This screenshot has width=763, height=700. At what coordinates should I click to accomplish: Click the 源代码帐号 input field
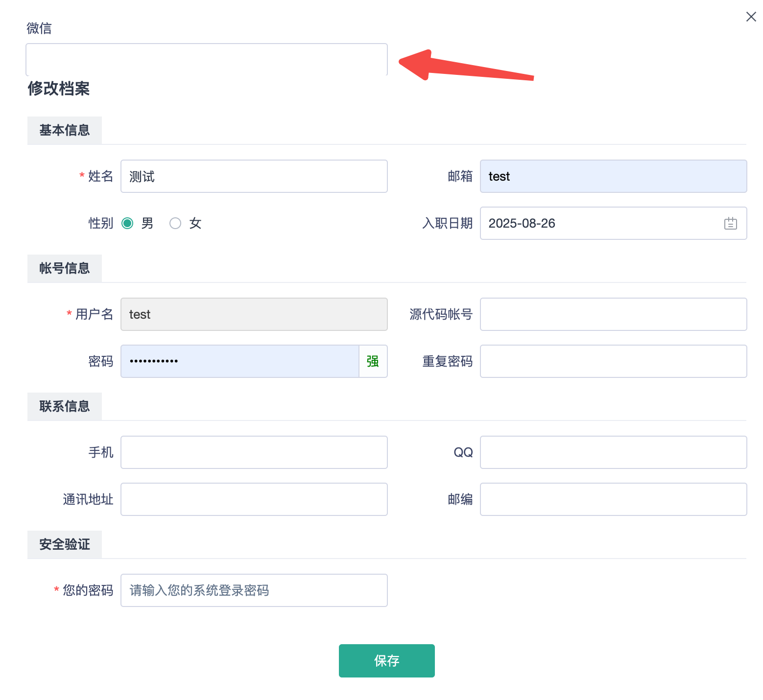[613, 314]
